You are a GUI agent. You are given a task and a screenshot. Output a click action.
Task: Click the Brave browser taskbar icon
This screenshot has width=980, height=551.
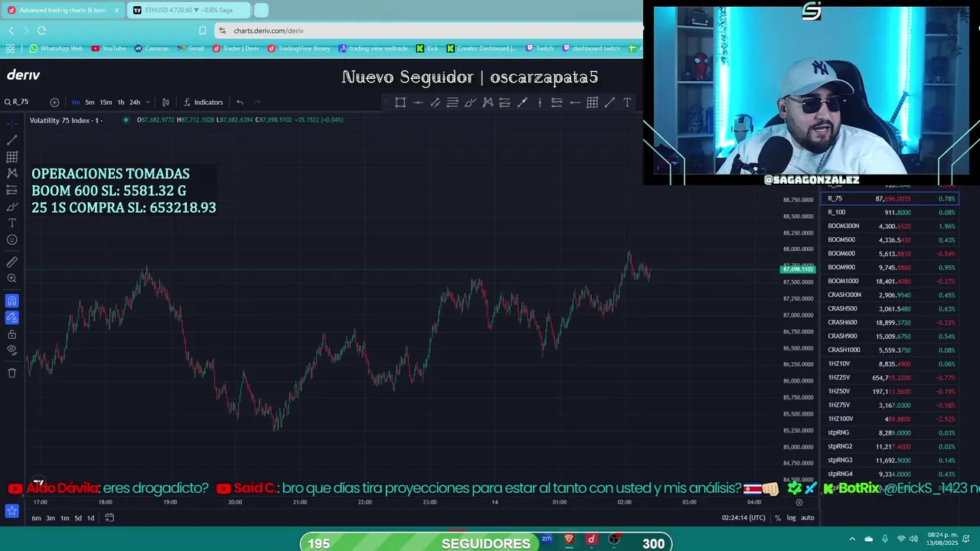point(568,540)
